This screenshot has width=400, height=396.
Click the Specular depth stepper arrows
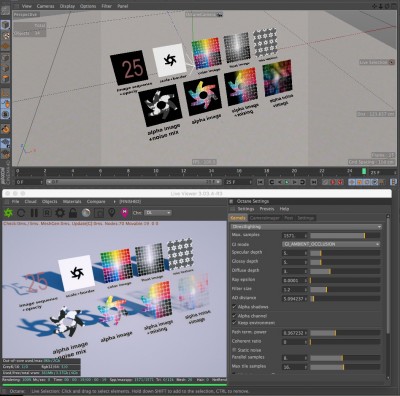(x=306, y=253)
